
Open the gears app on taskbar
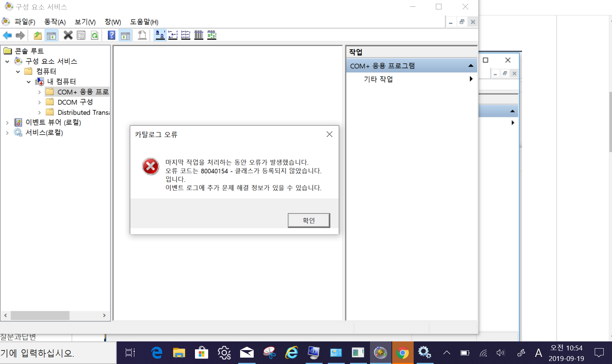425,353
